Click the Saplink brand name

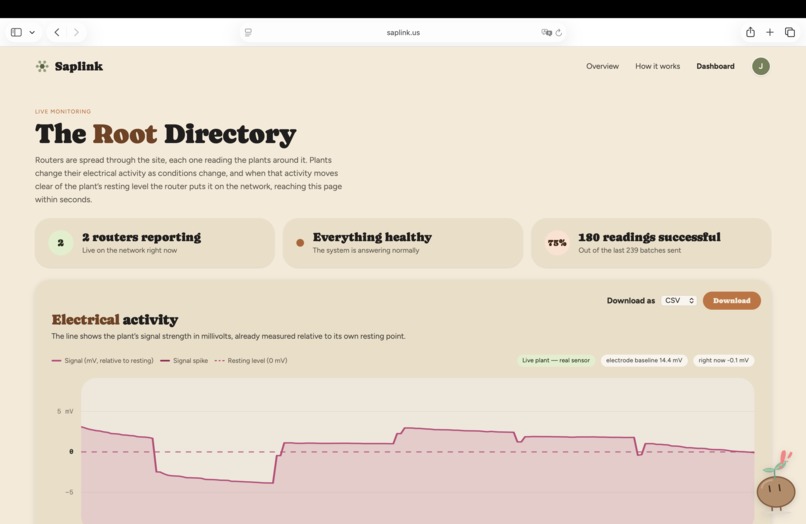(x=79, y=66)
